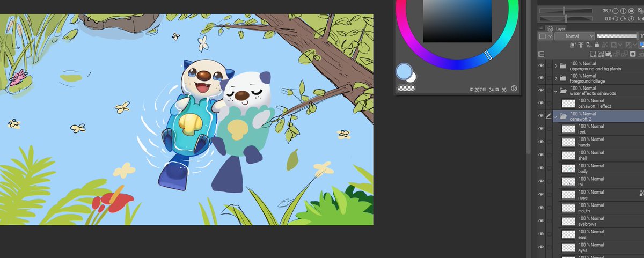Select the nose layer
The height and width of the screenshot is (258, 644).
click(x=598, y=195)
